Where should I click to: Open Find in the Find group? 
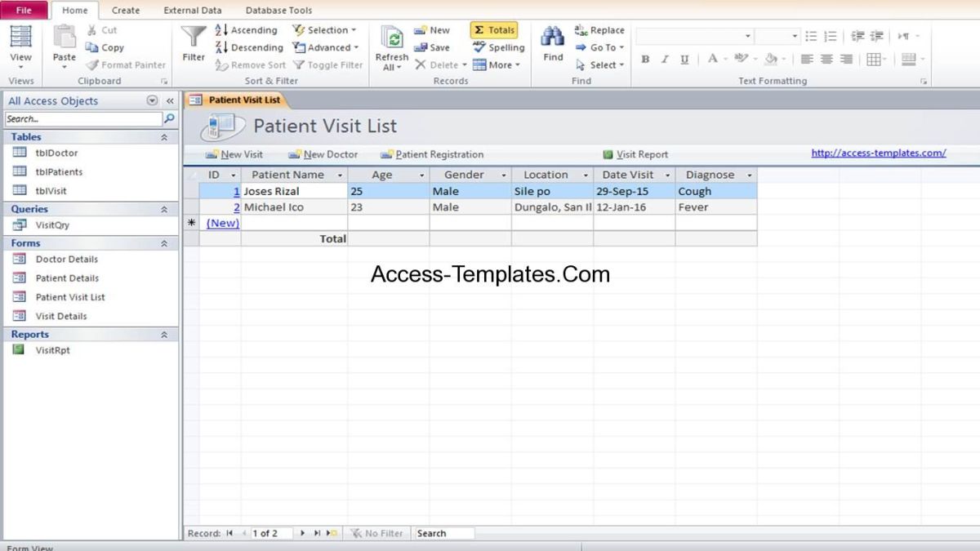pos(552,47)
